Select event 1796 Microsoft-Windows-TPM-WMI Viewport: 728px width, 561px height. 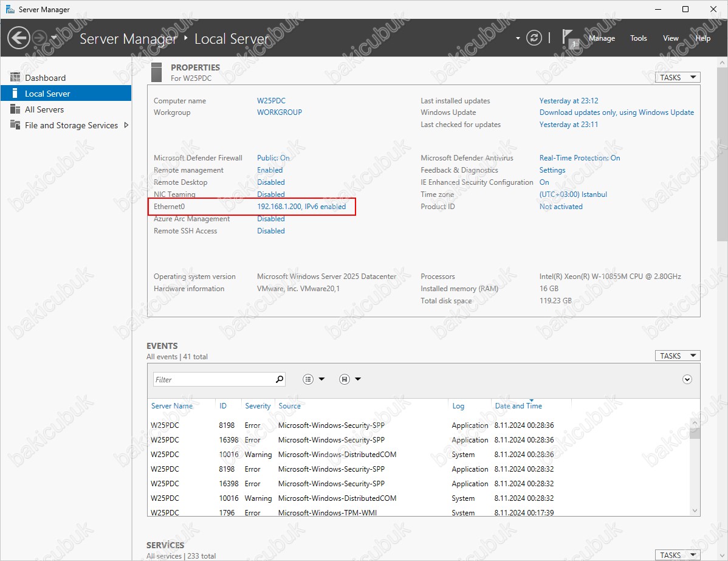(x=418, y=512)
